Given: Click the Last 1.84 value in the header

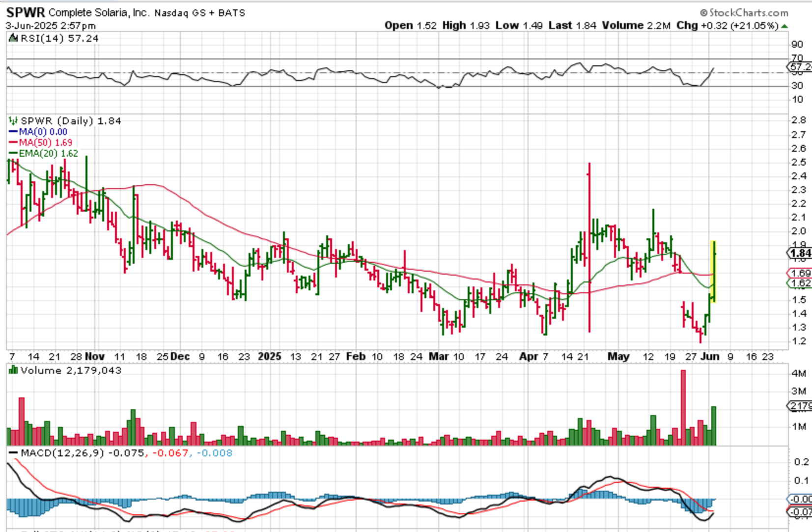Looking at the screenshot, I should [x=572, y=26].
